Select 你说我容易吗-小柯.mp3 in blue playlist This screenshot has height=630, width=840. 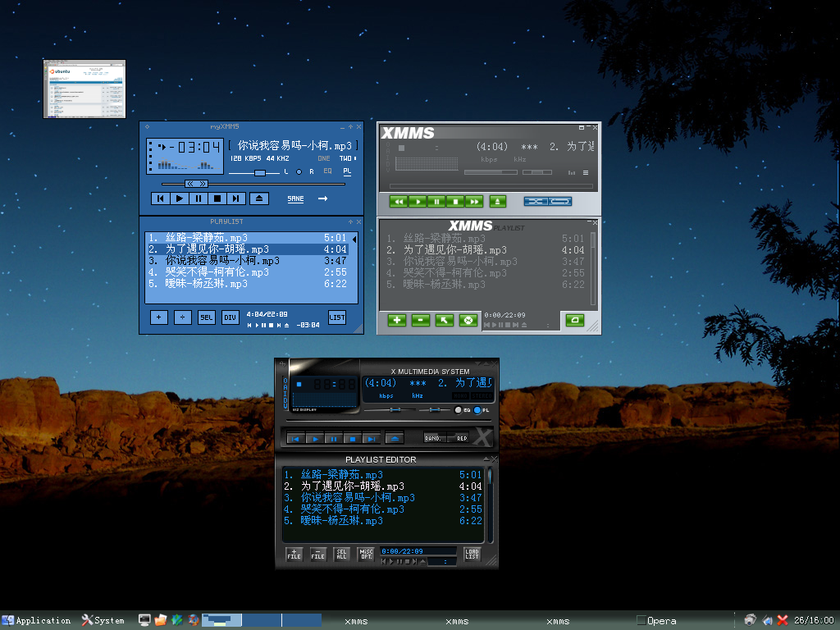(248, 261)
